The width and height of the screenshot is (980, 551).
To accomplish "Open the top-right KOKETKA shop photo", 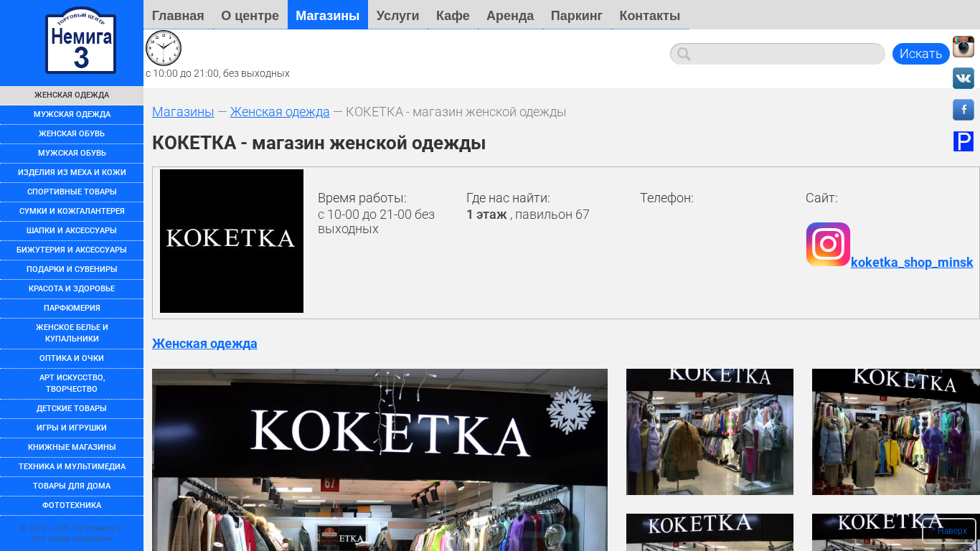I will (896, 432).
